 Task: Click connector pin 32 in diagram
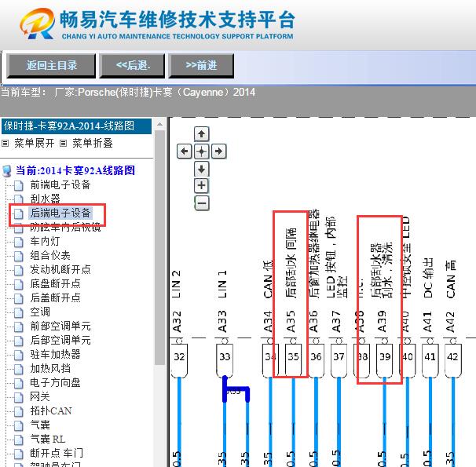[179, 360]
